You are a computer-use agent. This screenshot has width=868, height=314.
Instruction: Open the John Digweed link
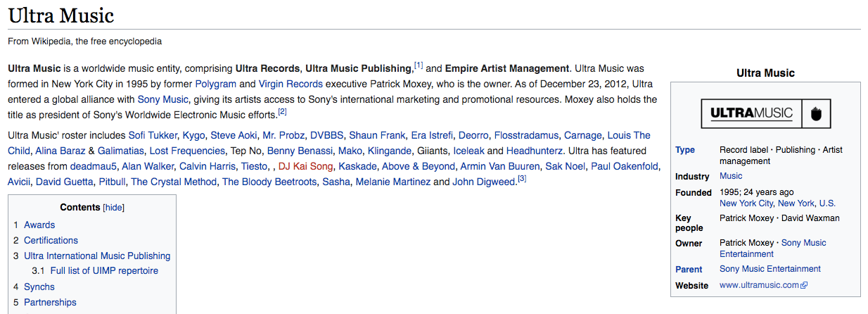coord(484,182)
